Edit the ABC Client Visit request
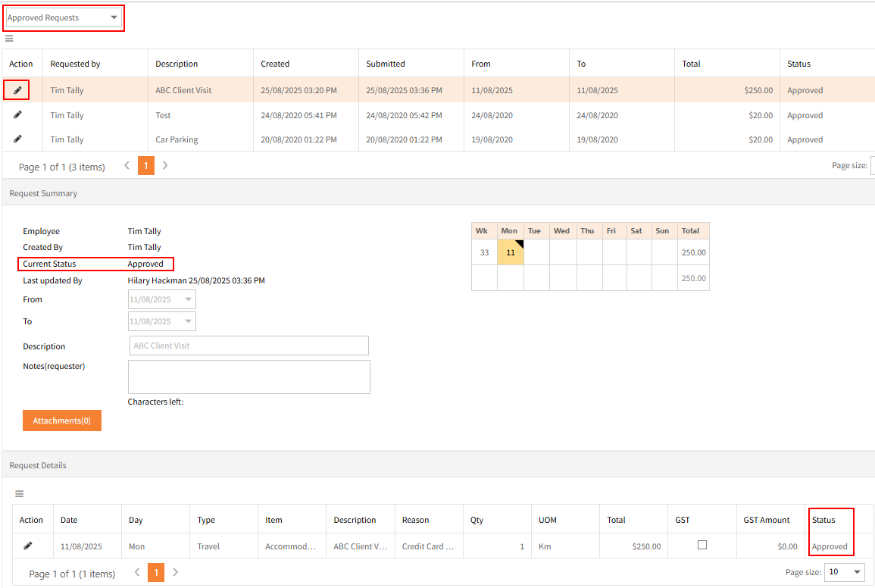875x588 pixels. tap(17, 90)
